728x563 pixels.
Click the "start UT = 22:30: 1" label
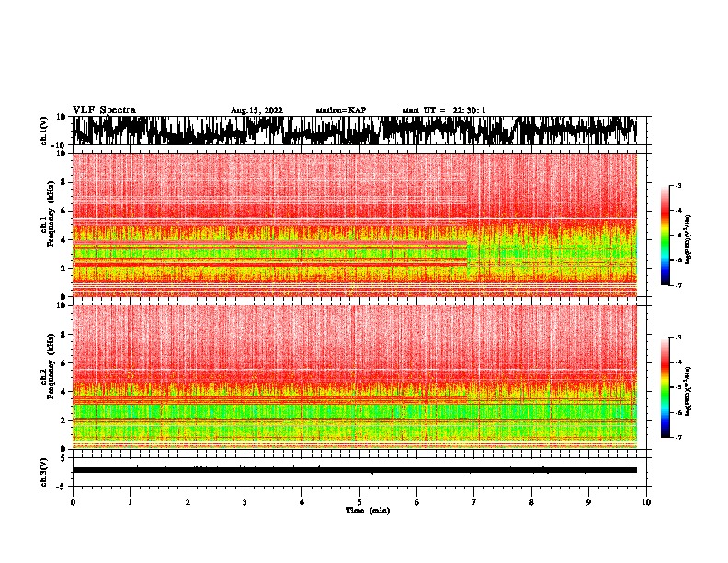[x=444, y=110]
